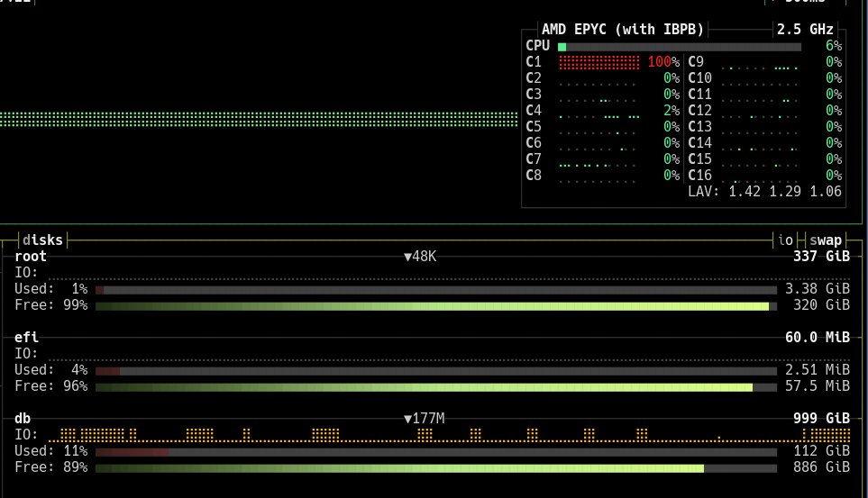
Task: Click the efi disk Free bar
Action: [x=436, y=387]
